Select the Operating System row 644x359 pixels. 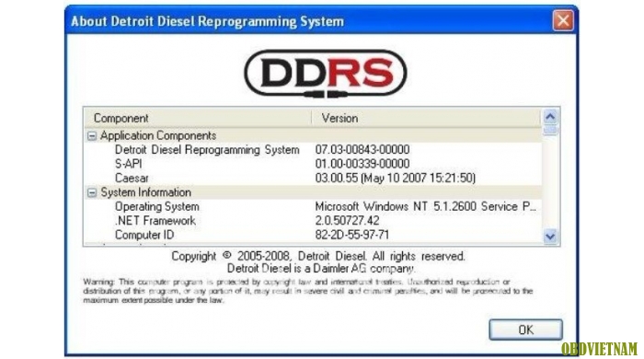coord(313,206)
